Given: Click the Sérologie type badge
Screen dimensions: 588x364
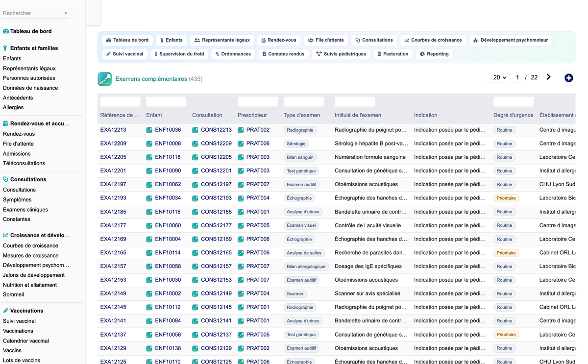Looking at the screenshot, I should [x=296, y=144].
